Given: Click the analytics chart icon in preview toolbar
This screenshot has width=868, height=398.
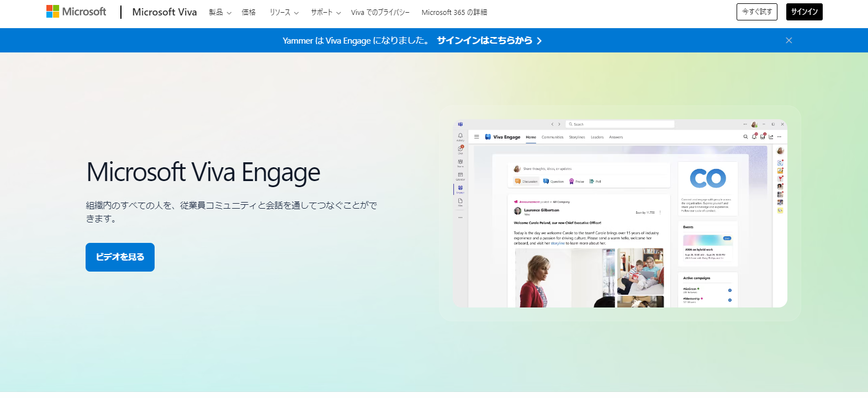Looking at the screenshot, I should (x=771, y=137).
